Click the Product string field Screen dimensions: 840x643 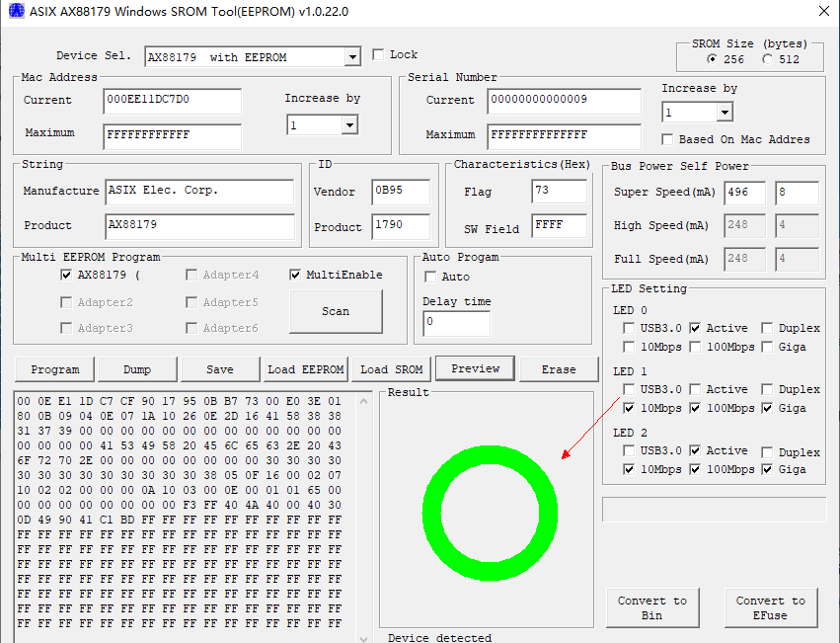(x=199, y=226)
